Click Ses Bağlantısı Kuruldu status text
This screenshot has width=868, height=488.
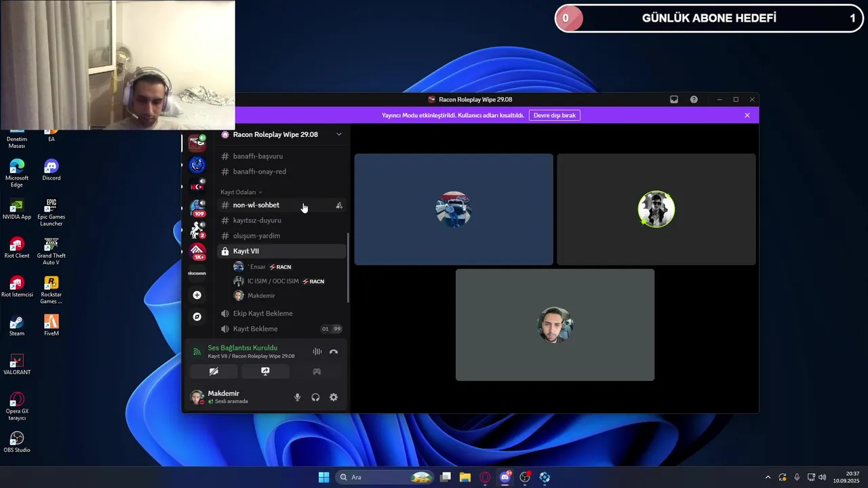click(x=242, y=348)
